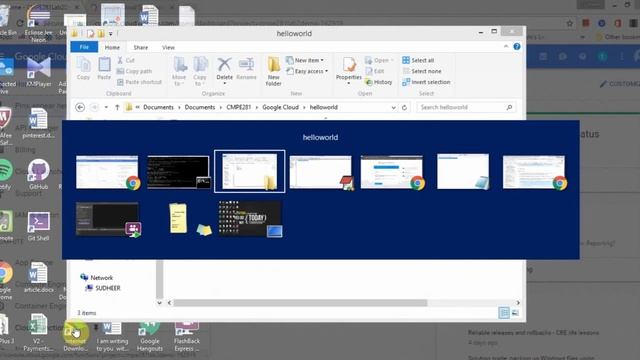The image size is (640, 360).
Task: Click Network in the navigation pane
Action: (x=97, y=278)
